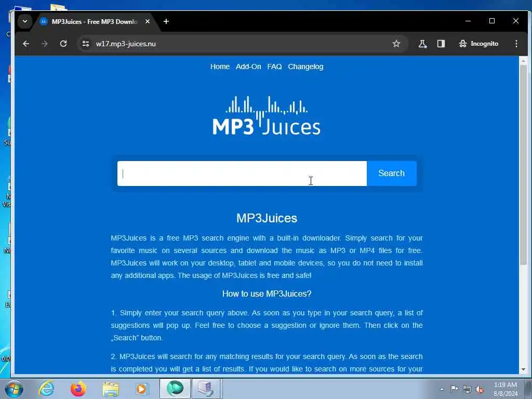
Task: Open site information icon beside the URL
Action: click(x=86, y=44)
